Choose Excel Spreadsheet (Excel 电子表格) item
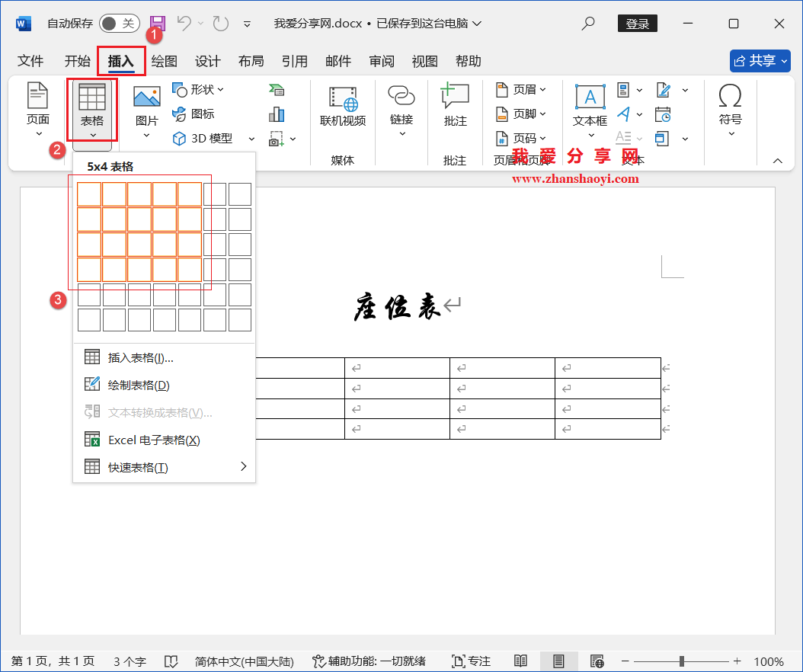The image size is (803, 672). pos(164,440)
